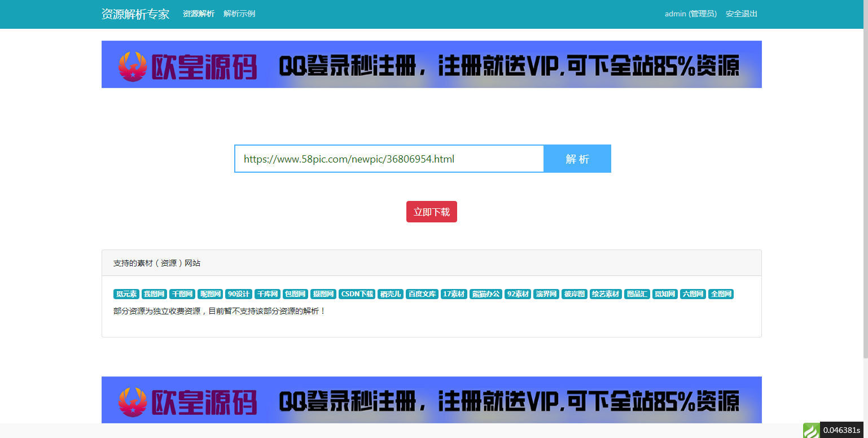Click the 包图网 supported site tag
Viewport: 868px width, 438px height.
click(296, 294)
